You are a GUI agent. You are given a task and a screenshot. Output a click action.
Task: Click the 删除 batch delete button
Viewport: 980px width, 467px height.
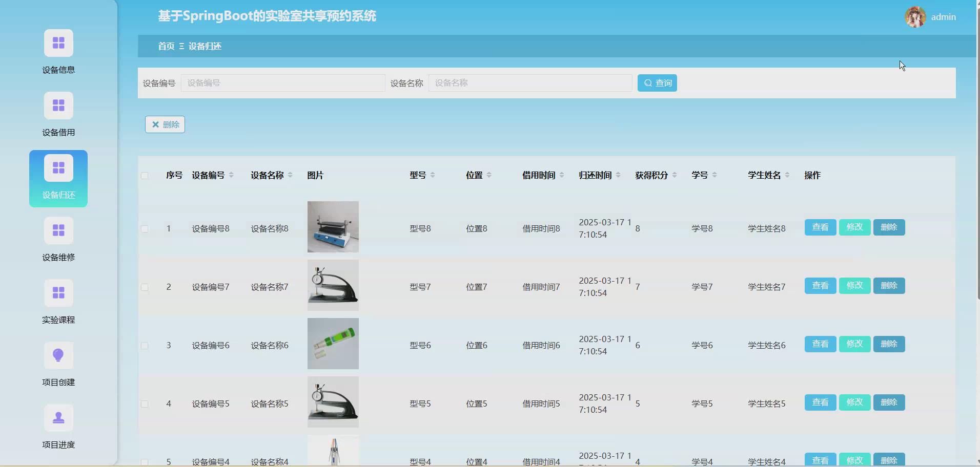click(x=165, y=124)
